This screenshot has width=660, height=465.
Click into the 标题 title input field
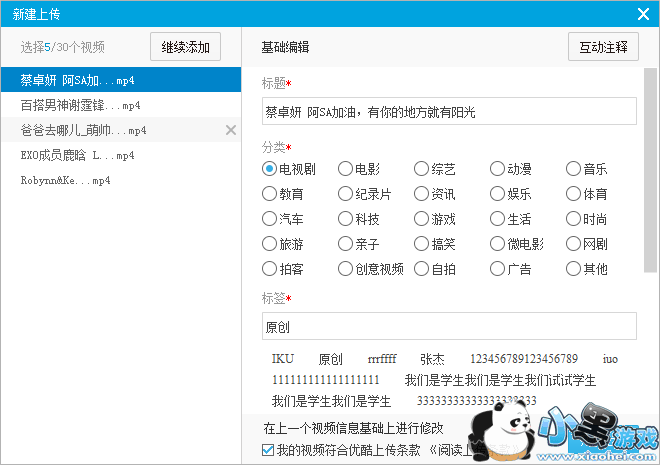pos(449,112)
